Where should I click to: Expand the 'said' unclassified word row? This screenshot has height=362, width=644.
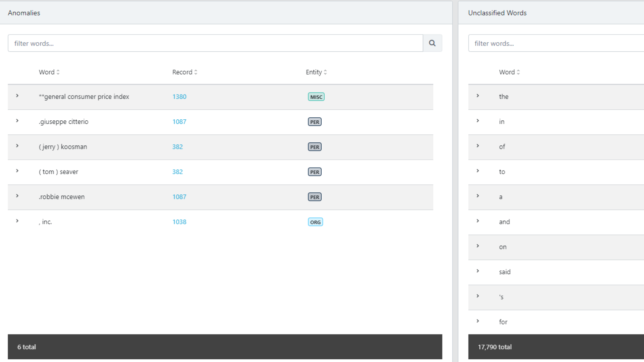tap(478, 271)
